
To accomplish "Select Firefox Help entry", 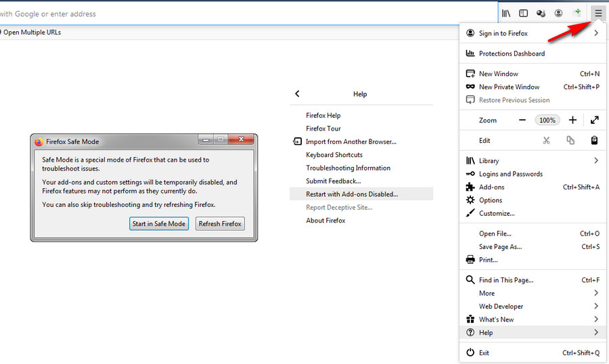I will 361,116.
